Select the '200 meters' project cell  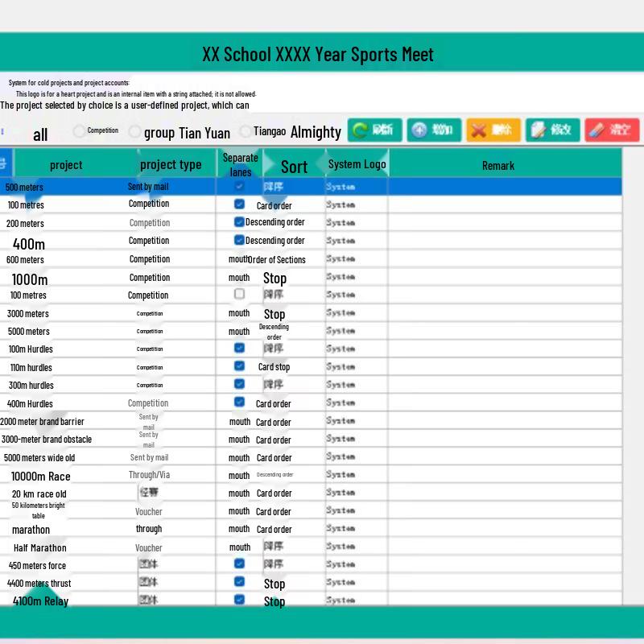[25, 224]
